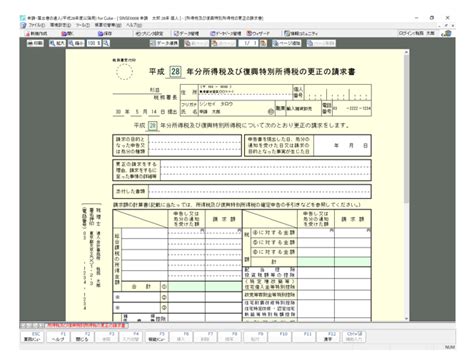Click the F2 閉じる function button
The height and width of the screenshot is (360, 474).
[82, 337]
